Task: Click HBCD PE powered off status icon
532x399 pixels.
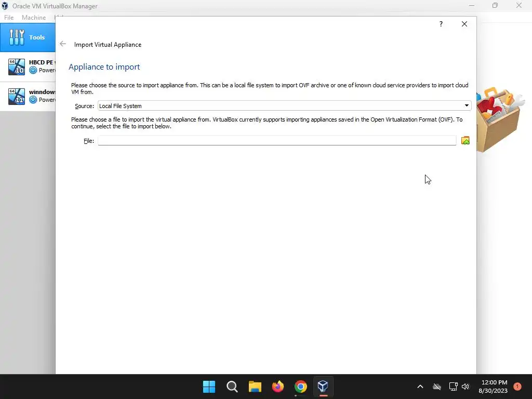Action: coord(33,70)
